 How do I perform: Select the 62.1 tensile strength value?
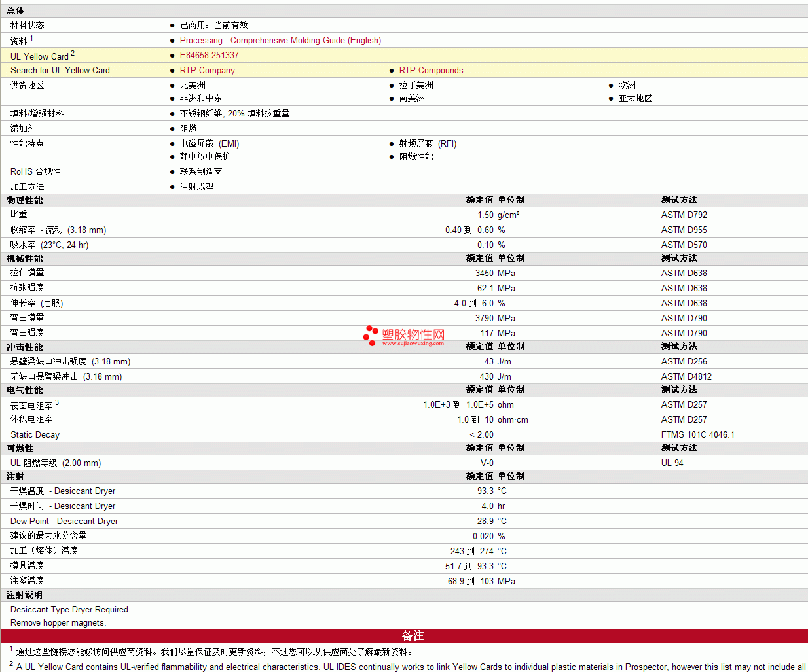[486, 288]
